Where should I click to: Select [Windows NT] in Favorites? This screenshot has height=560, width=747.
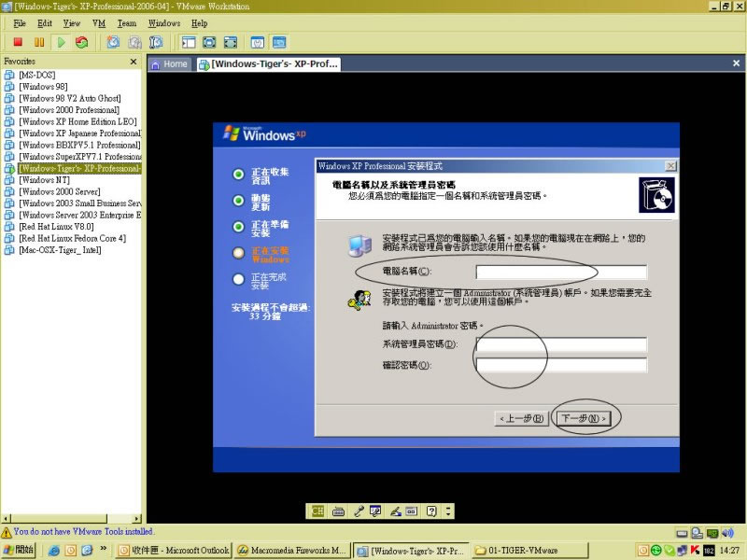point(44,180)
